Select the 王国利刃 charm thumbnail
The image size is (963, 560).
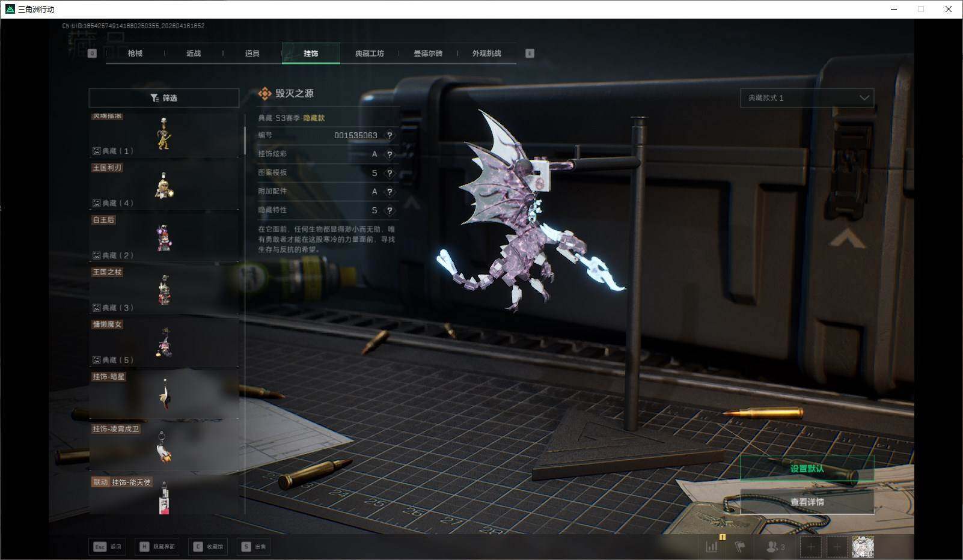coord(164,185)
